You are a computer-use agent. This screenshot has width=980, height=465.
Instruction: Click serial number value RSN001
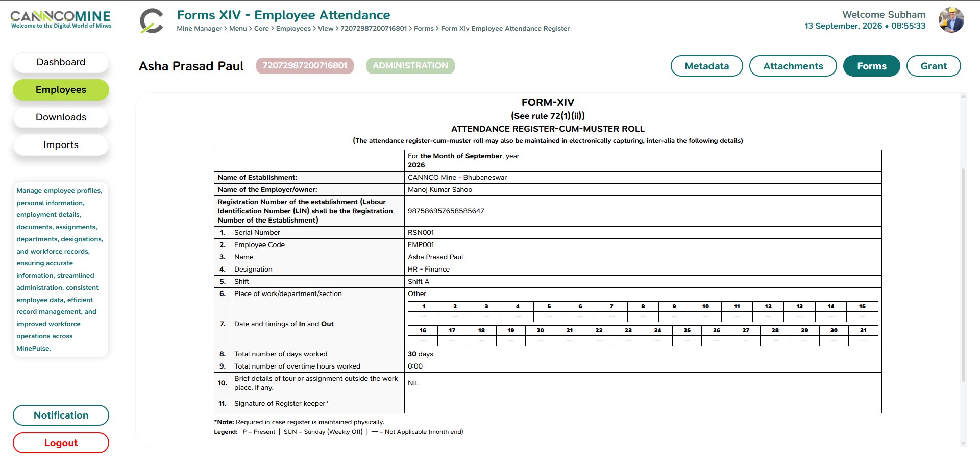coord(421,233)
